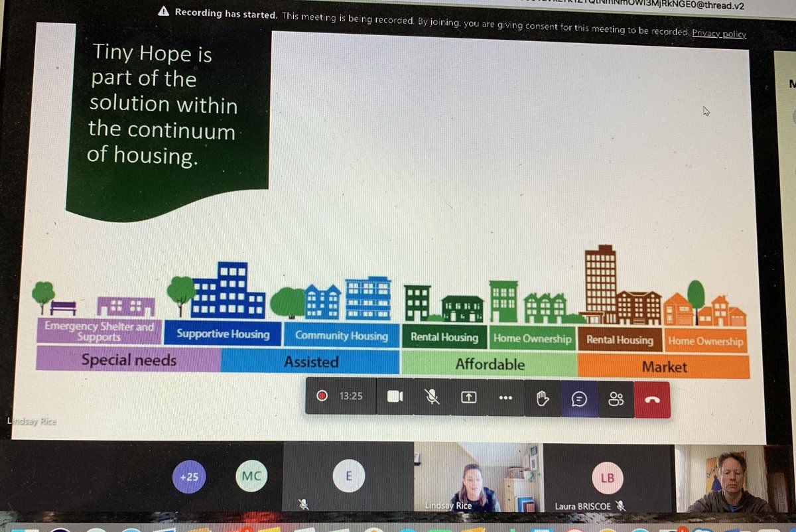This screenshot has height=532, width=796.
Task: Click the 'Special needs' slide label
Action: (x=129, y=360)
